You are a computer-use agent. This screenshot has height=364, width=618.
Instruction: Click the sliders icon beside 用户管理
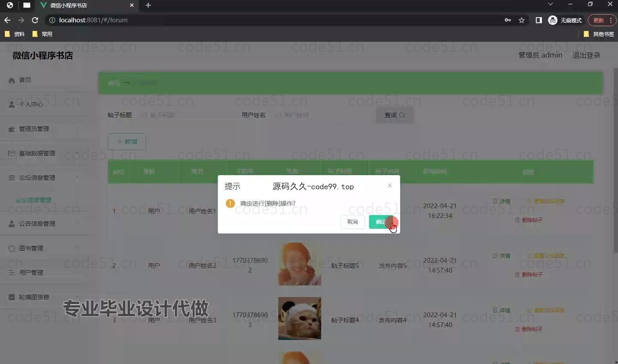tap(12, 273)
